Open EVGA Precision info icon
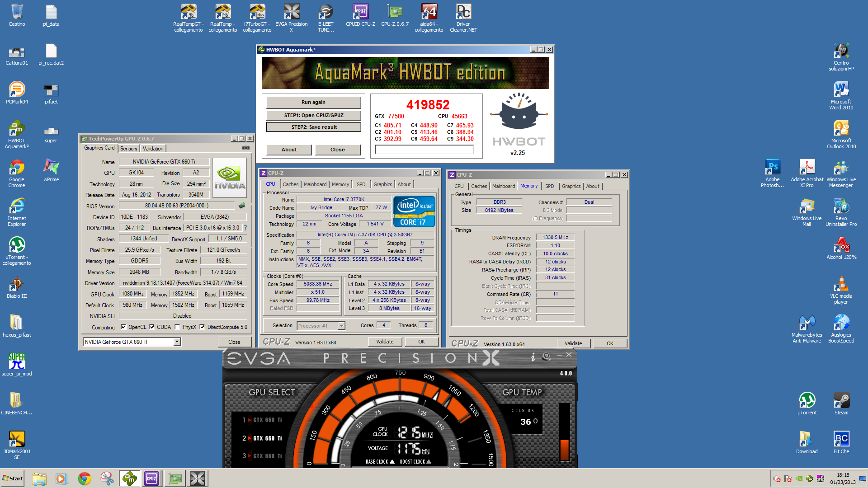Viewport: 868px width, 488px height. pos(533,357)
